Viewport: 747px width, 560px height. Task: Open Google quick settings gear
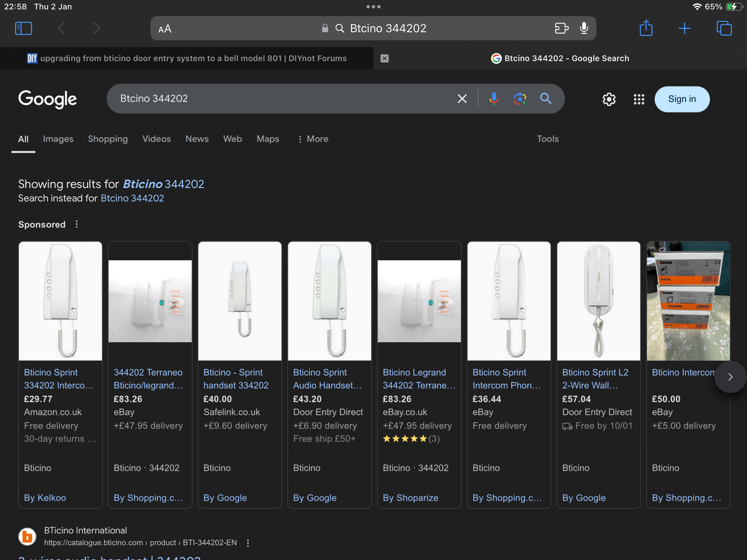pos(609,99)
